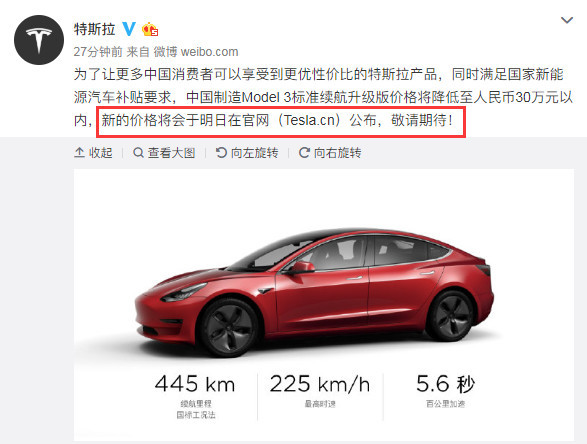Expand the post options chevron menu
Viewport: 587px width, 444px height.
coord(567,20)
